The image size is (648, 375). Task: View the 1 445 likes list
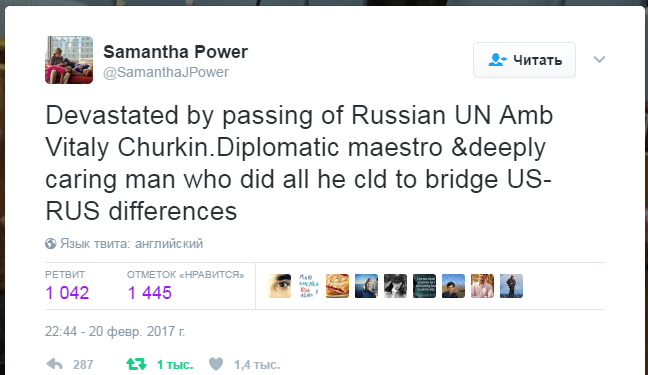(150, 293)
